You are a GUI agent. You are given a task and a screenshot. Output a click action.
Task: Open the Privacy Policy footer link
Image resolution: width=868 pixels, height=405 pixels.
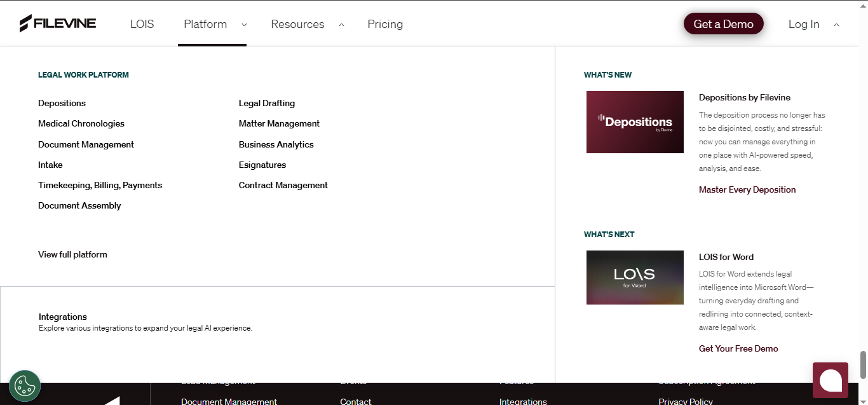pos(686,401)
